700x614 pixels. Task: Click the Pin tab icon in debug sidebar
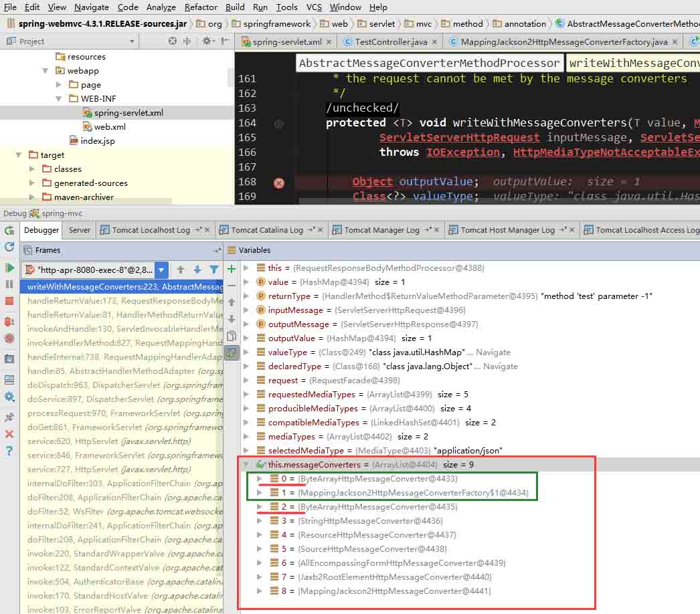(x=9, y=417)
